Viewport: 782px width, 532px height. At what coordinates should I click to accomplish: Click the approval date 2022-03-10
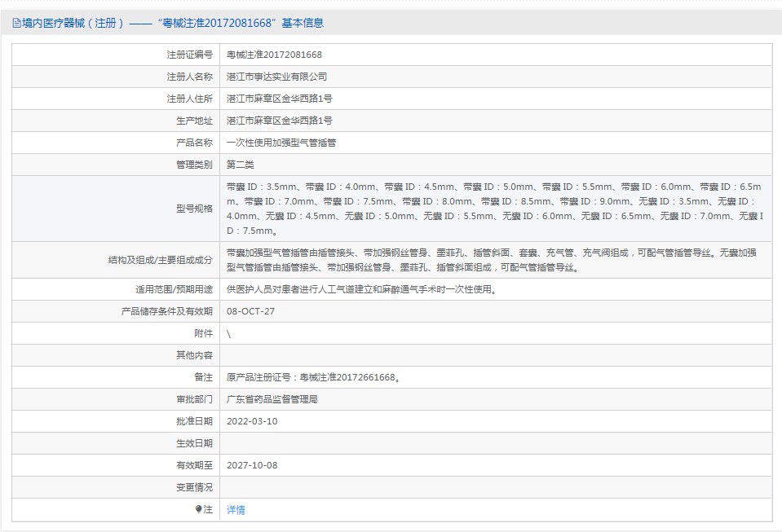pyautogui.click(x=252, y=421)
